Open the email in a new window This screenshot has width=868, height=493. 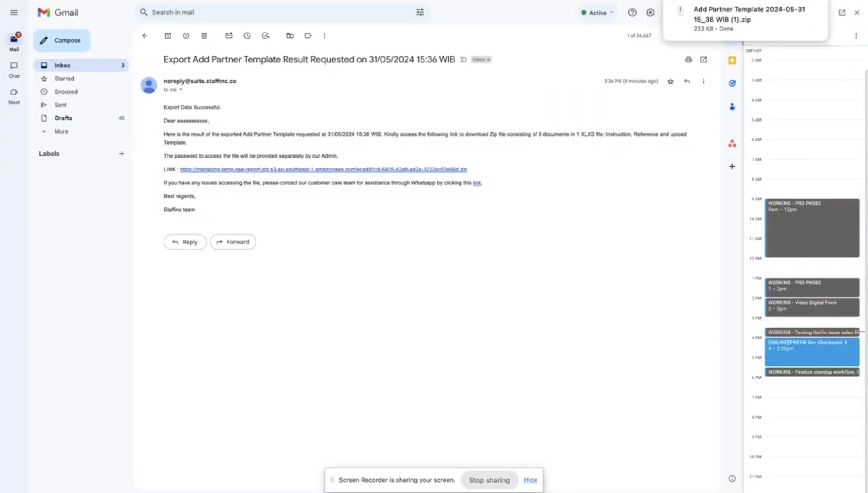pyautogui.click(x=704, y=59)
